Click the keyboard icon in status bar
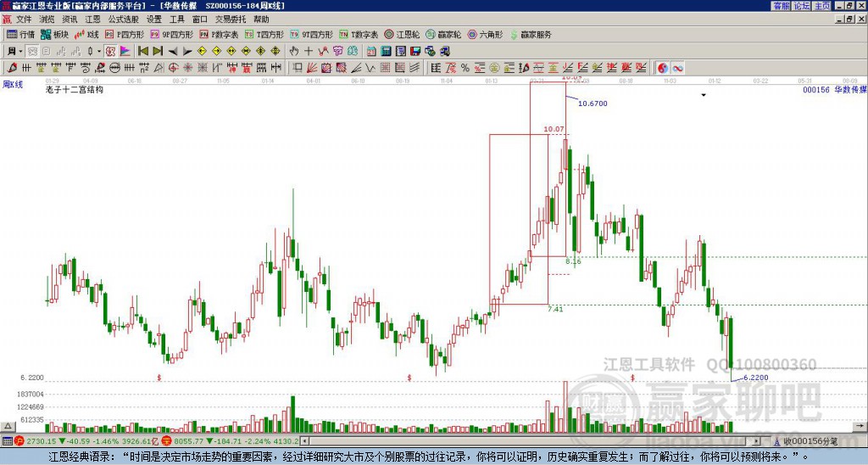Viewport: 868px width, 465px height. (x=7, y=441)
